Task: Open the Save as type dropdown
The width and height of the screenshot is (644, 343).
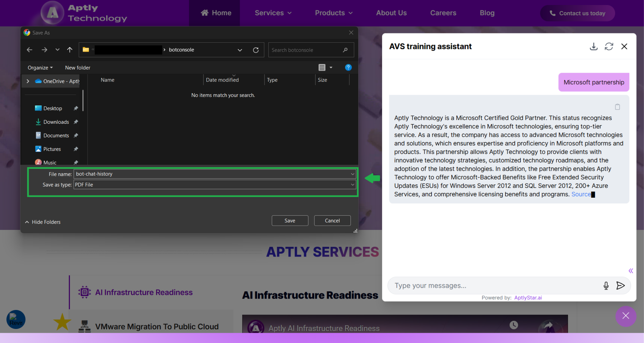Action: tap(352, 185)
